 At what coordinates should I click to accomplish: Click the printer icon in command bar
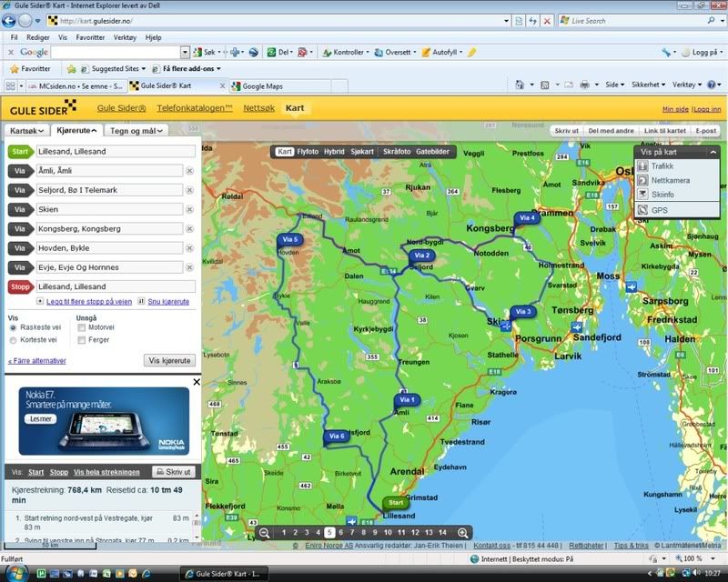pos(584,85)
